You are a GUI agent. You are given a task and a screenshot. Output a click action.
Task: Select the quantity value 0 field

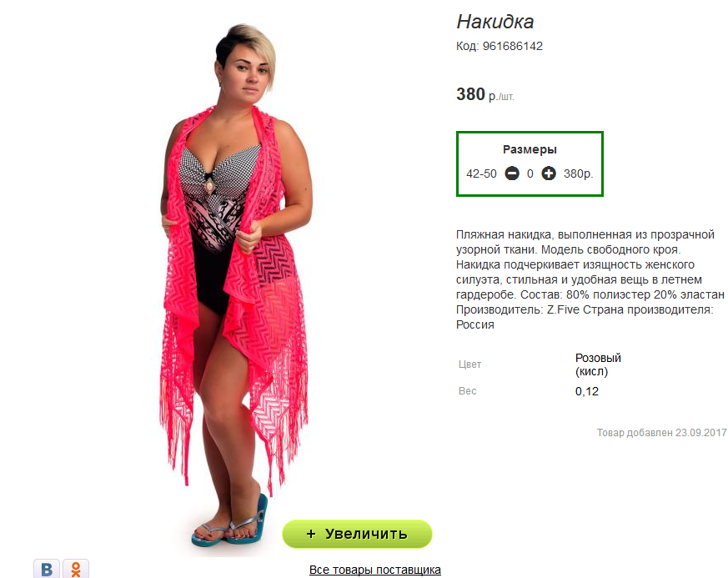click(530, 173)
